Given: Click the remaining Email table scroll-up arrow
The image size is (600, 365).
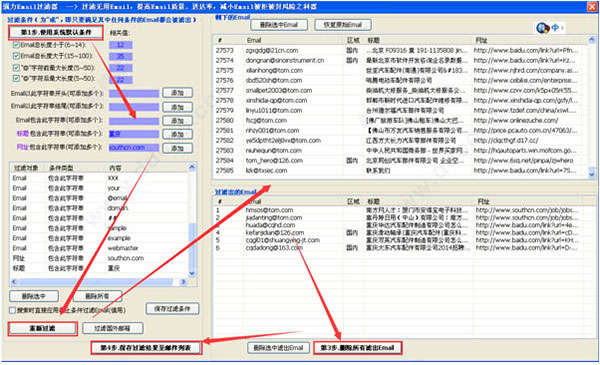Looking at the screenshot, I should click(x=592, y=39).
